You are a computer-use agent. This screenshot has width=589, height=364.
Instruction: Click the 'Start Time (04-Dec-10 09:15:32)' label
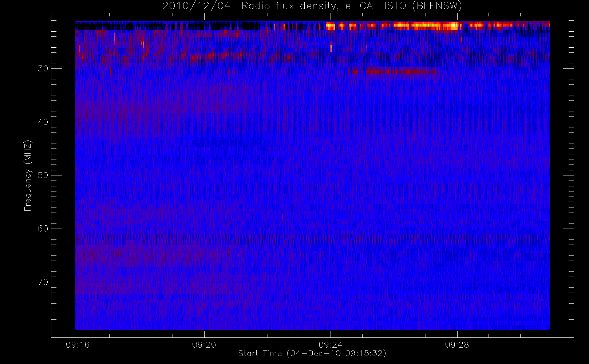click(x=312, y=353)
